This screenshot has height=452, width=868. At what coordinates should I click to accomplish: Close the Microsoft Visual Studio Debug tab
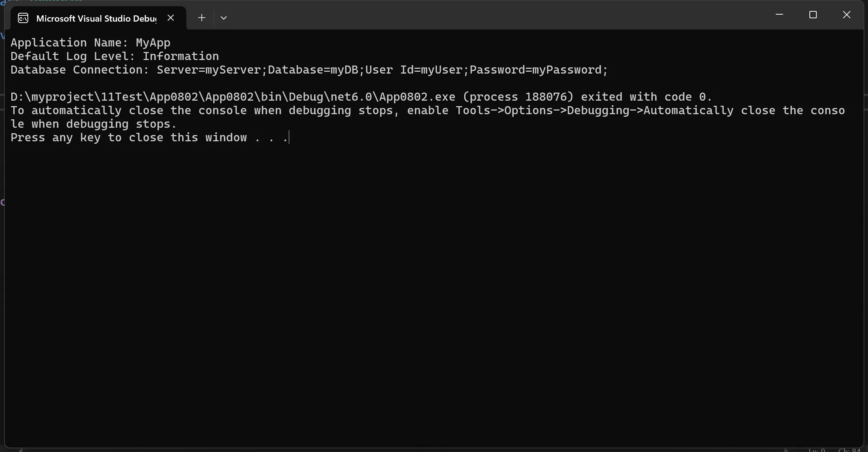point(171,18)
